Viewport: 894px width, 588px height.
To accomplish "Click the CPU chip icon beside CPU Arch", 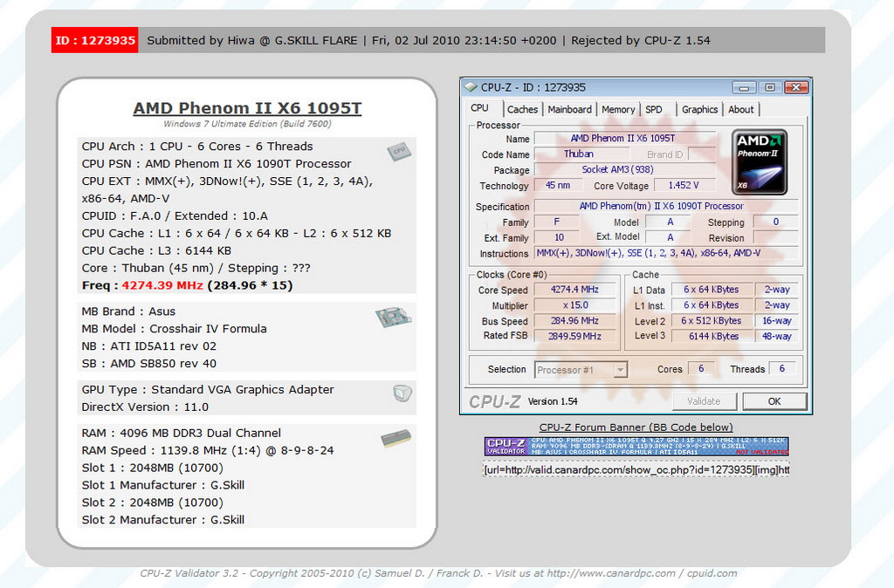I will (x=398, y=151).
